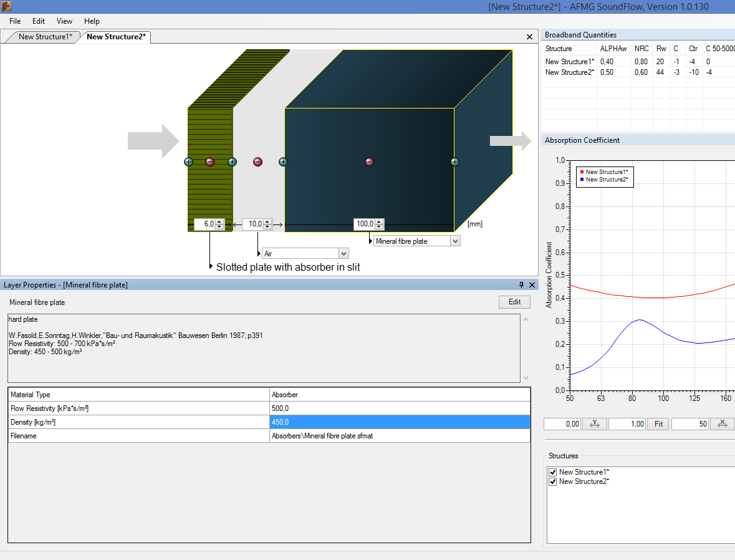Add layer between air and mineral fibre plate
Image resolution: width=735 pixels, height=560 pixels.
(283, 162)
